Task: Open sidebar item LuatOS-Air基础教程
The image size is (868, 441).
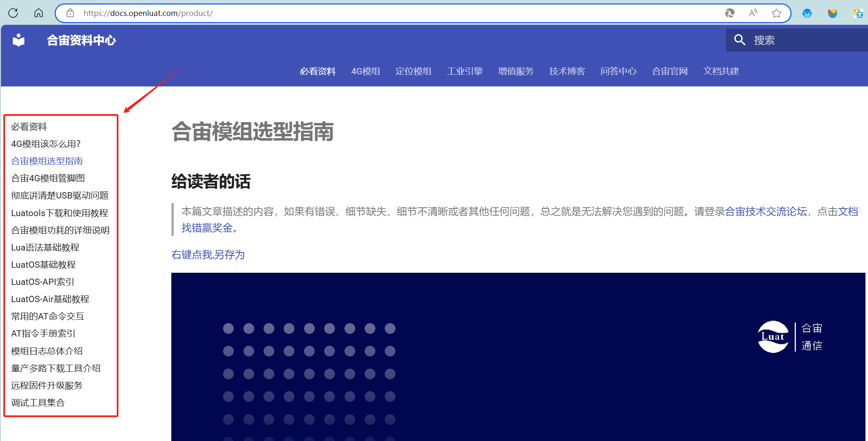Action: click(50, 299)
